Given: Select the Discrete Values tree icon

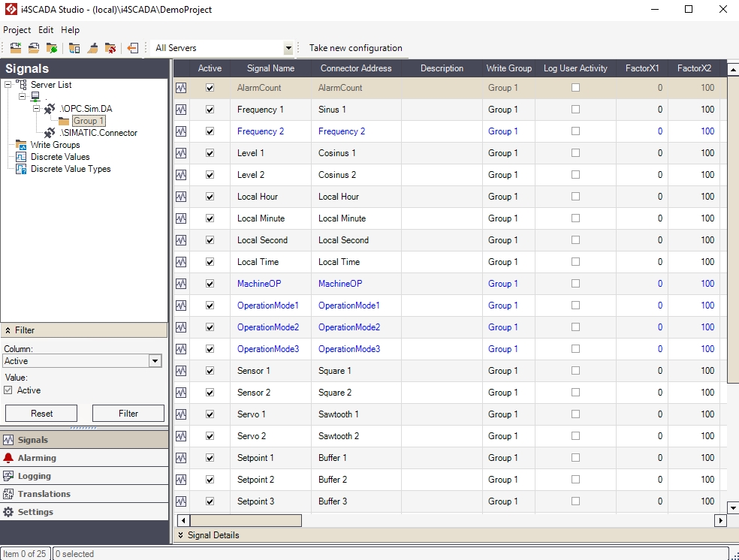Looking at the screenshot, I should (x=21, y=157).
